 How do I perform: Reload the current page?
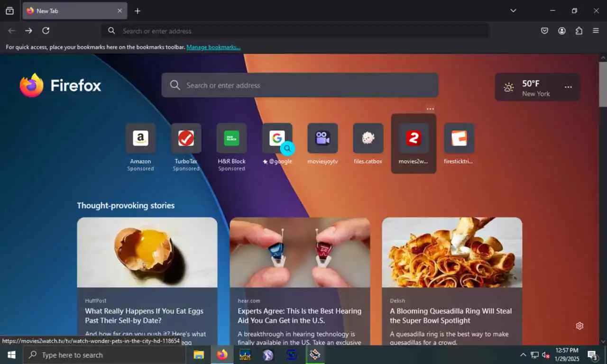[x=46, y=31]
